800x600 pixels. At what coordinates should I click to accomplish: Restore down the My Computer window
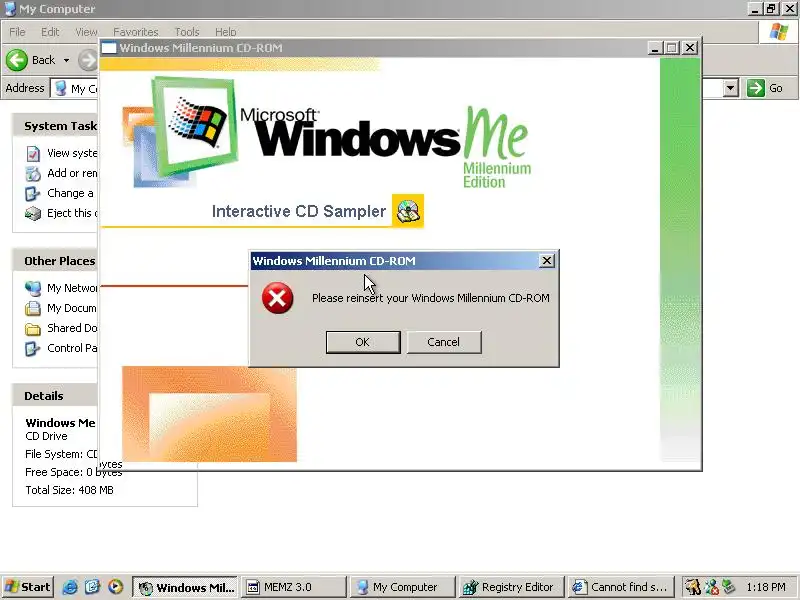pos(771,9)
